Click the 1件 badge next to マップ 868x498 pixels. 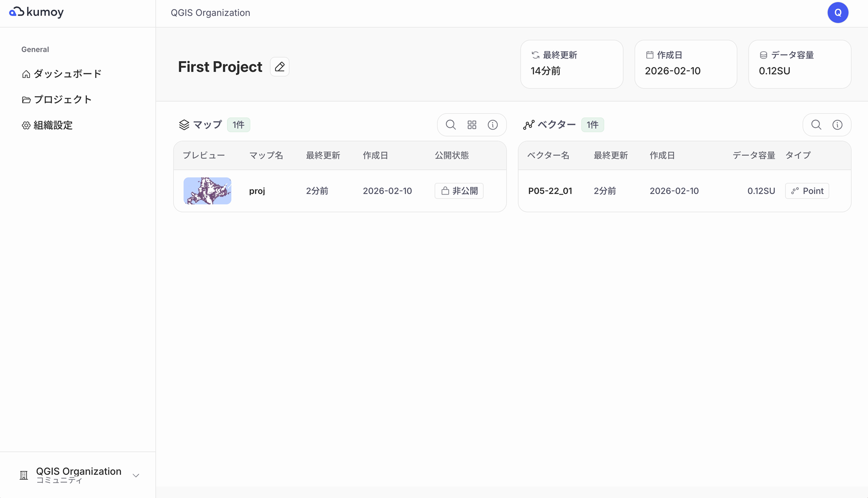(238, 125)
